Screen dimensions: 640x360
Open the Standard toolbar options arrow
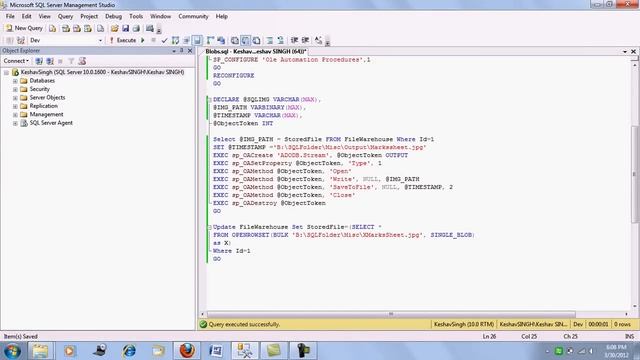pyautogui.click(x=159, y=29)
